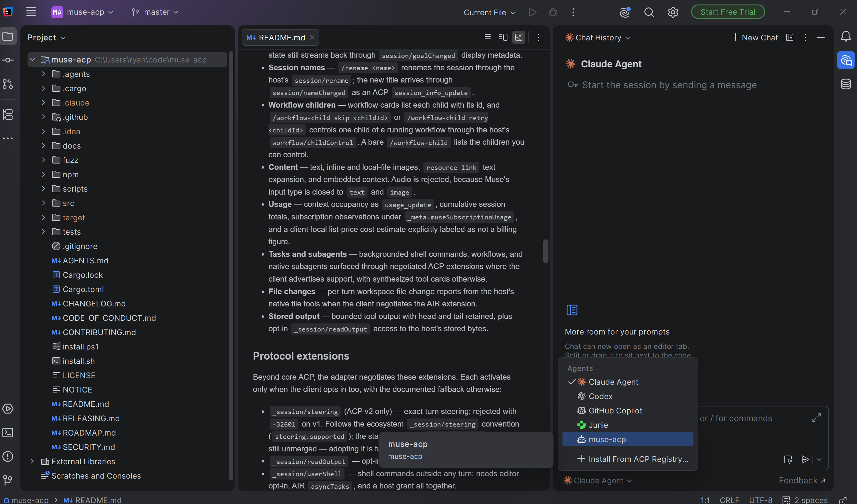The height and width of the screenshot is (504, 857).
Task: Open chat in editor tab icon
Action: point(790,37)
